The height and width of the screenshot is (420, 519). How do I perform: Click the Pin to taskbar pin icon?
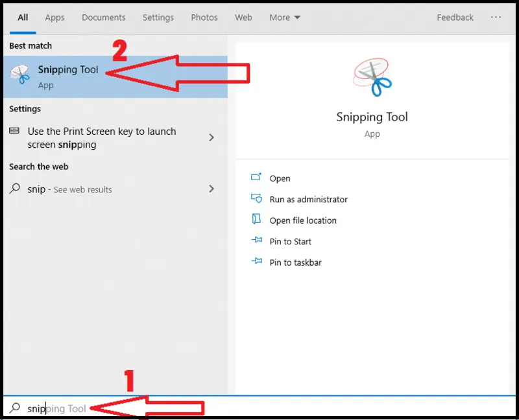click(x=256, y=262)
